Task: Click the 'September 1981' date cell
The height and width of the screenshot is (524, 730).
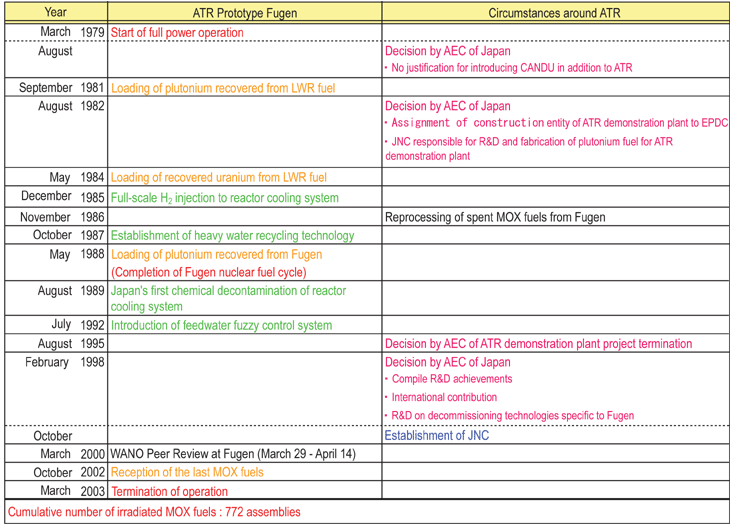Action: click(x=55, y=87)
